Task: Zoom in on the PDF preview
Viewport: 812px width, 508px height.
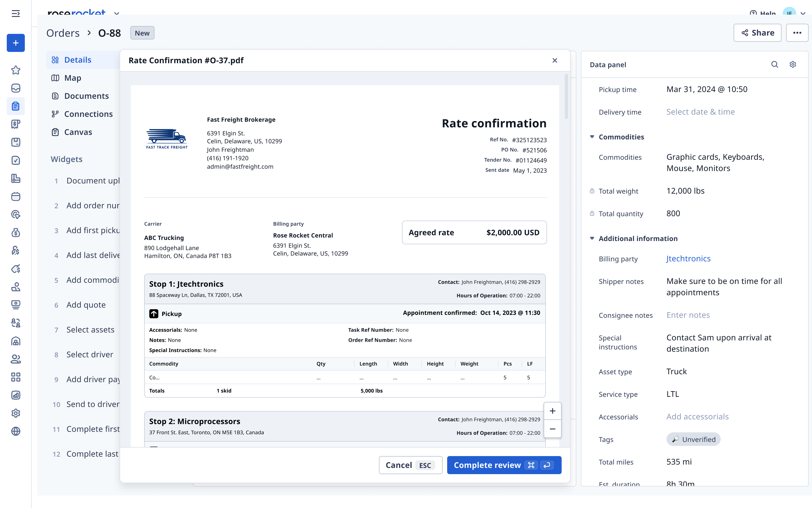Action: pos(552,411)
